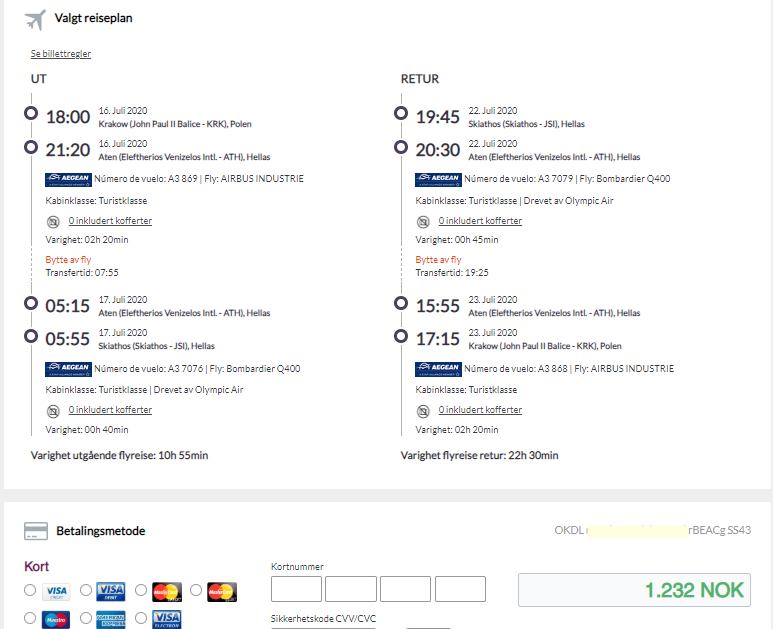Click the airplane icon next to Valgt reiseplan
This screenshot has height=629, width=773.
click(35, 20)
